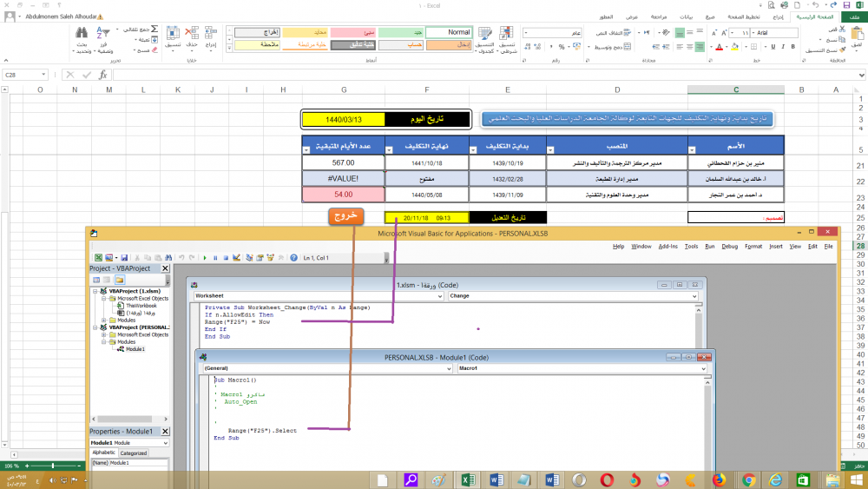The height and width of the screenshot is (489, 868).
Task: Click Reset stop icon in VBA toolbar
Action: [x=226, y=257]
